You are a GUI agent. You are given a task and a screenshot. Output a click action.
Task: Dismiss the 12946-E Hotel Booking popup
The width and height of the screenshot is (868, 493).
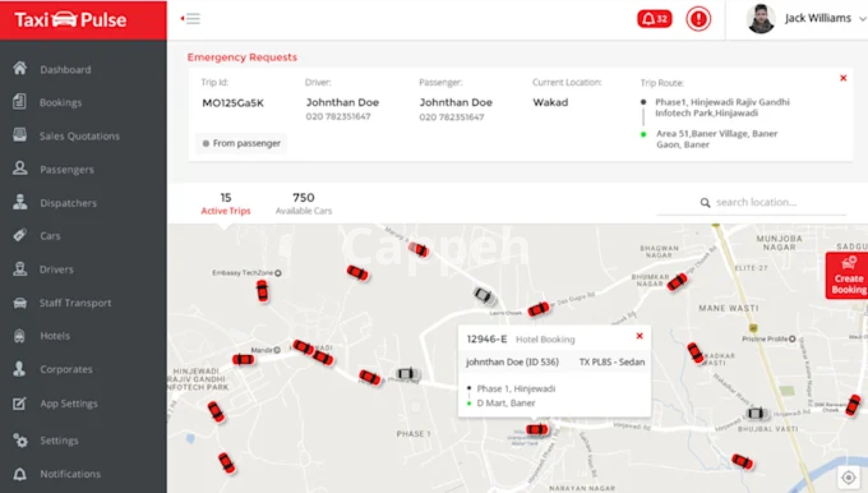tap(639, 336)
